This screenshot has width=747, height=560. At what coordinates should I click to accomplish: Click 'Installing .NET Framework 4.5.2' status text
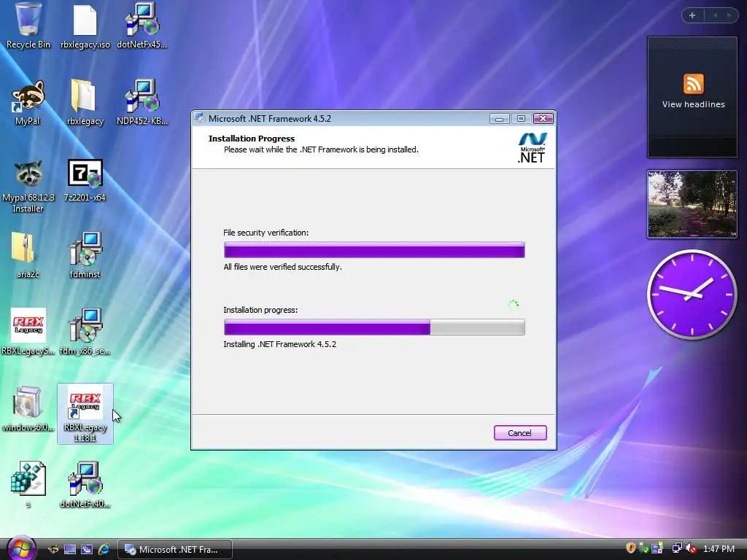coord(279,344)
